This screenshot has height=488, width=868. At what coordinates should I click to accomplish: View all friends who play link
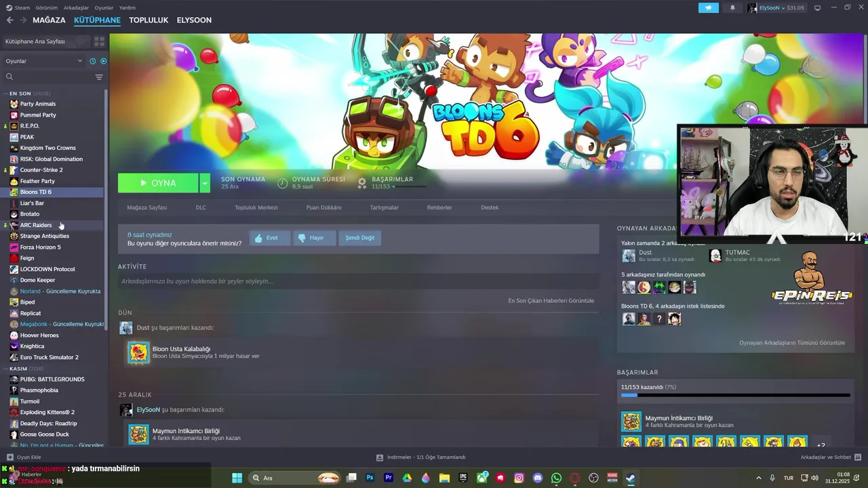pyautogui.click(x=792, y=343)
